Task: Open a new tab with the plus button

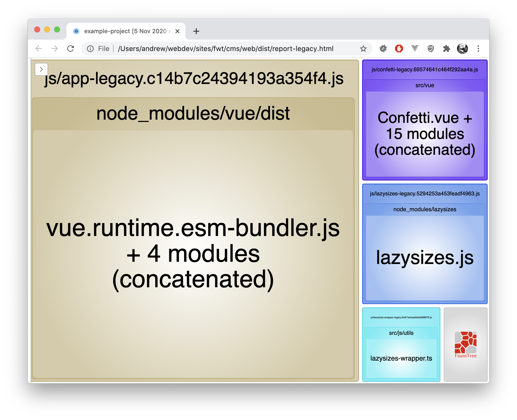Action: 196,31
